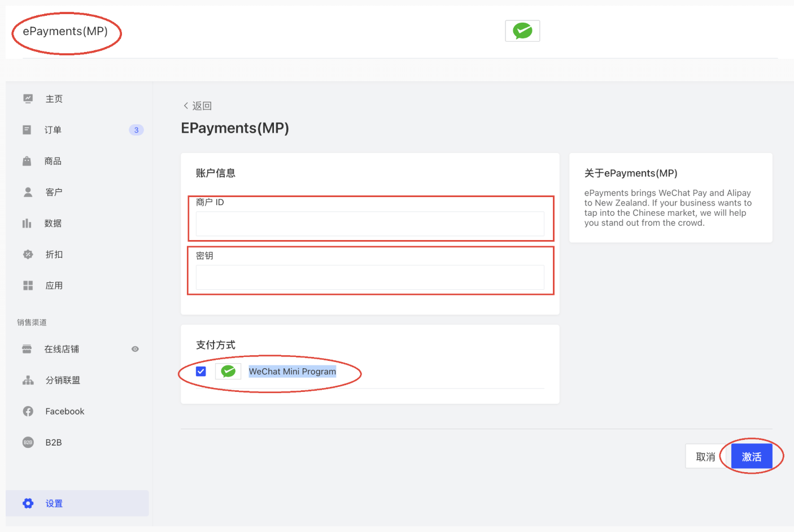Click the 返回 back link text
The image size is (794, 532).
(202, 106)
